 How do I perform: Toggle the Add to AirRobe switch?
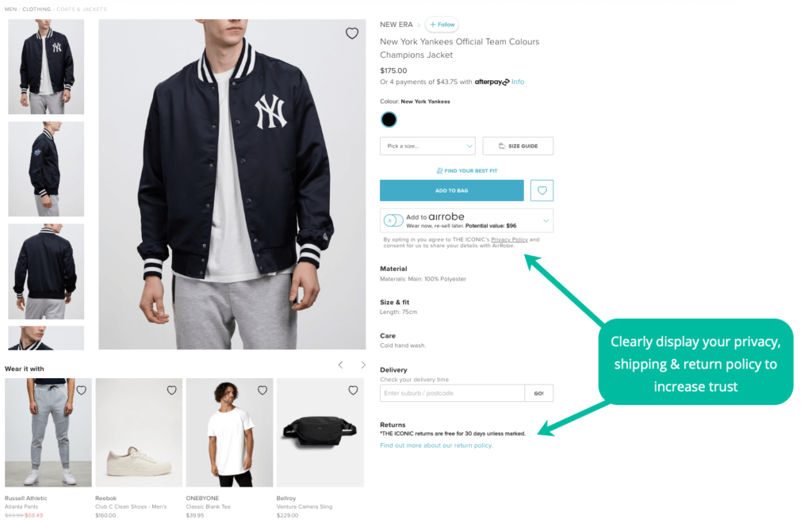(393, 220)
